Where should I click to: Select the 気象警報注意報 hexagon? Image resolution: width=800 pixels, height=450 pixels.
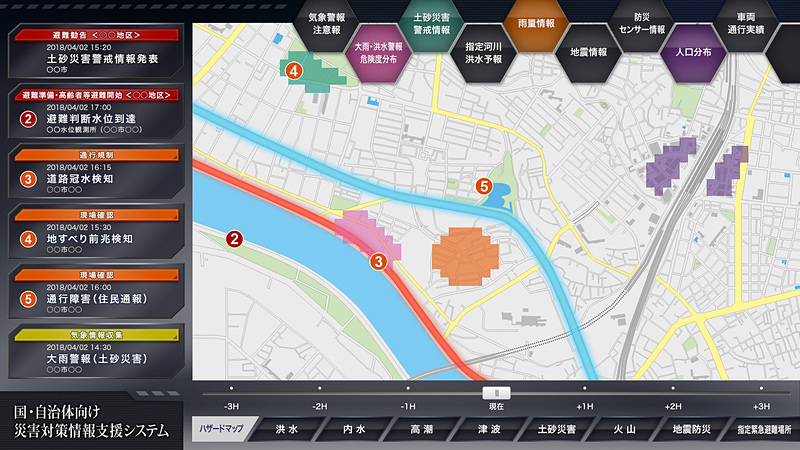[327, 24]
